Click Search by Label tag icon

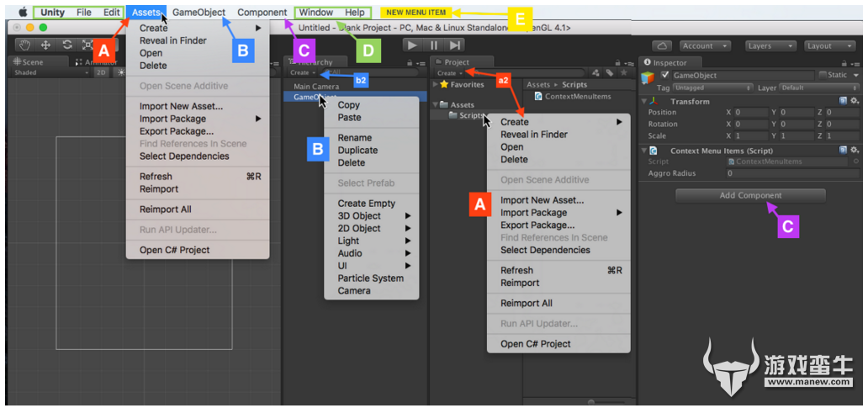(x=610, y=72)
